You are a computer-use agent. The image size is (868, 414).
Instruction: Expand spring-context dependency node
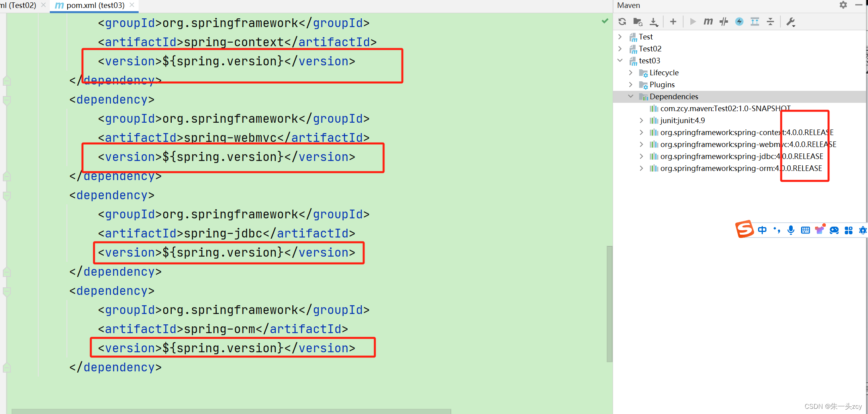641,132
